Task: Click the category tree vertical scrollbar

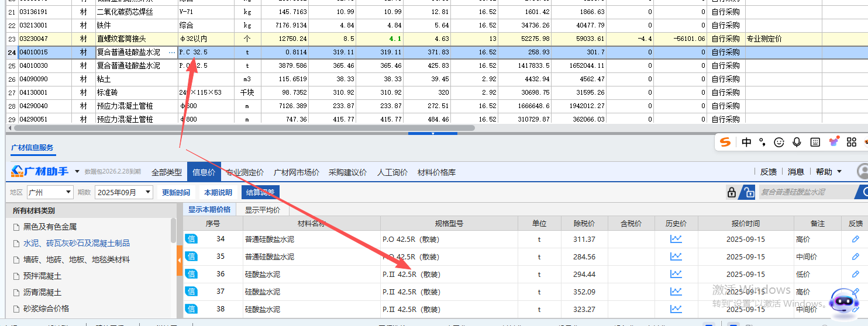Action: pyautogui.click(x=174, y=231)
